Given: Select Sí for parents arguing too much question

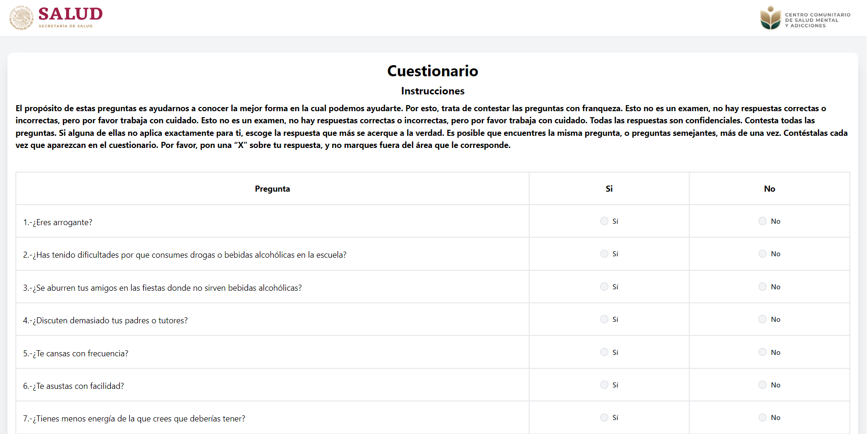Looking at the screenshot, I should pyautogui.click(x=604, y=319).
